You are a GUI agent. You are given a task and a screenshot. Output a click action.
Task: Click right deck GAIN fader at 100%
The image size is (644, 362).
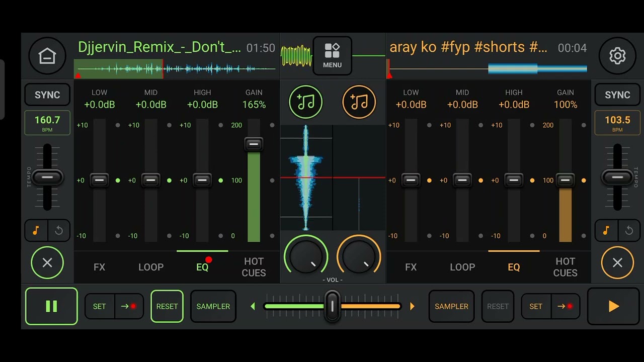pyautogui.click(x=565, y=180)
